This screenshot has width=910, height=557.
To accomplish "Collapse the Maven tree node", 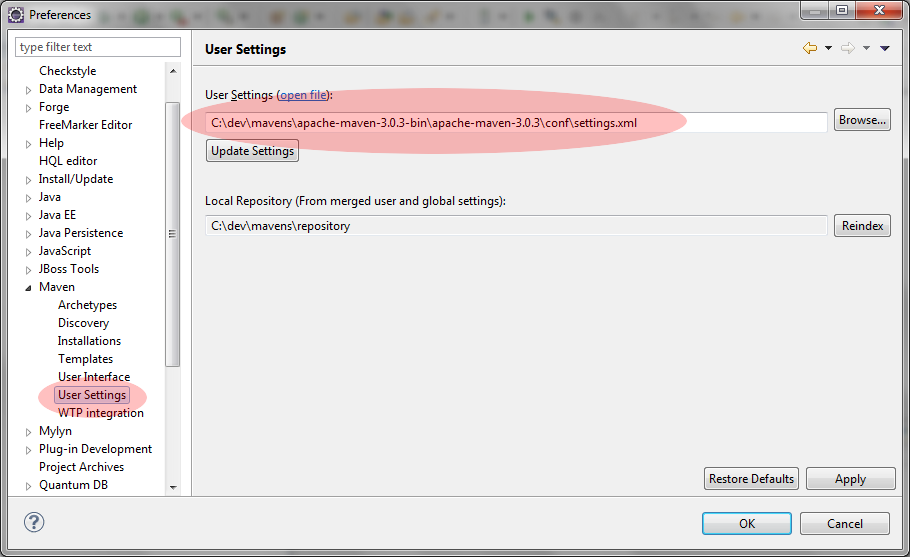I will [29, 288].
